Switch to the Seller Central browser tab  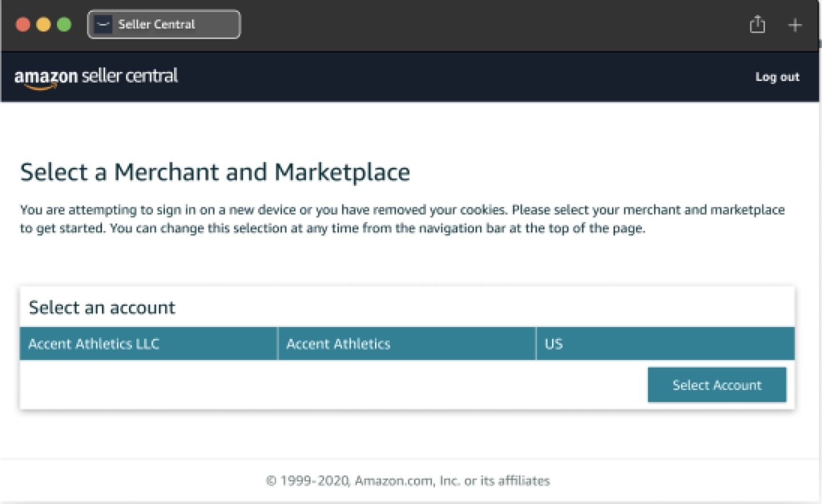pyautogui.click(x=163, y=24)
